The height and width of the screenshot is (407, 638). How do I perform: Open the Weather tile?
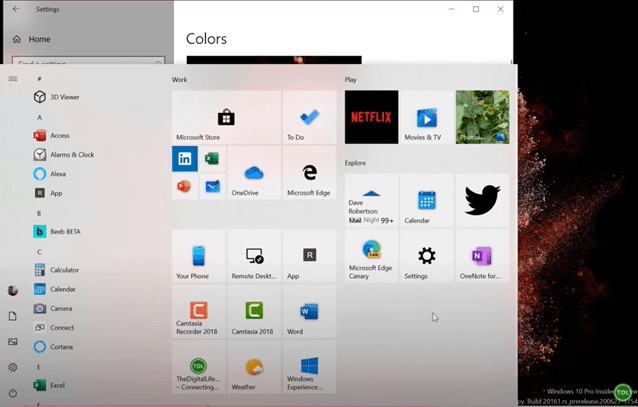254,367
